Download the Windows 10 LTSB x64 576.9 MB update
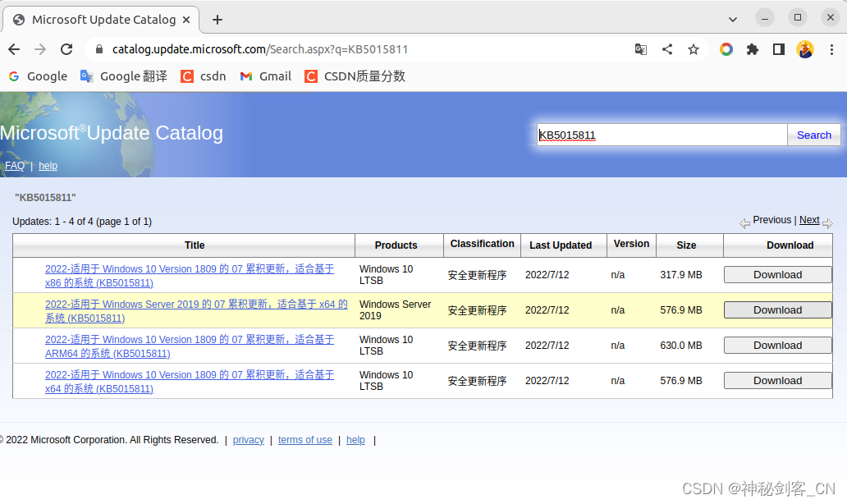Viewport: 847px width, 504px height. tap(777, 381)
